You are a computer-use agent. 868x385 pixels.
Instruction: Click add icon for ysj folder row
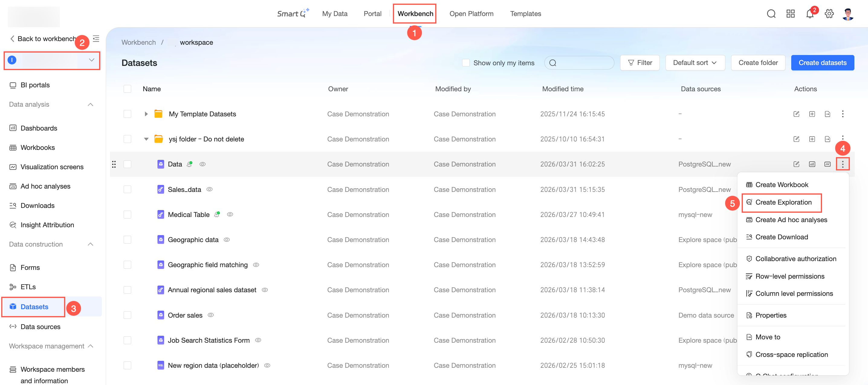(x=812, y=139)
